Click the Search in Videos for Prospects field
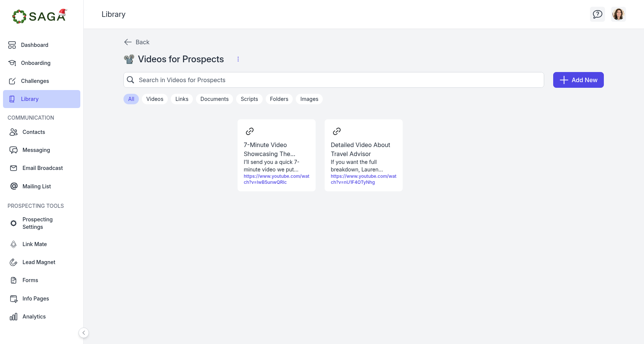The width and height of the screenshot is (644, 344). click(333, 80)
